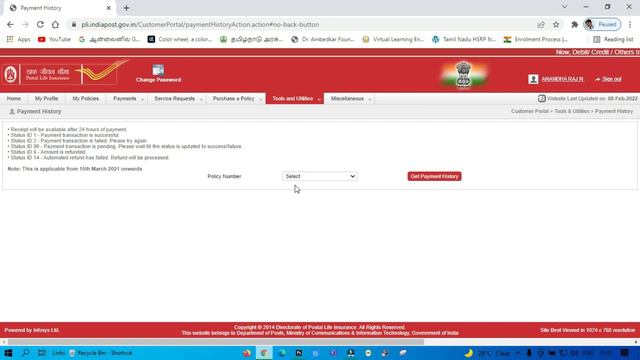Click the Postal Life Insurance logo
Screen dimensions: 640x360
[x=65, y=73]
